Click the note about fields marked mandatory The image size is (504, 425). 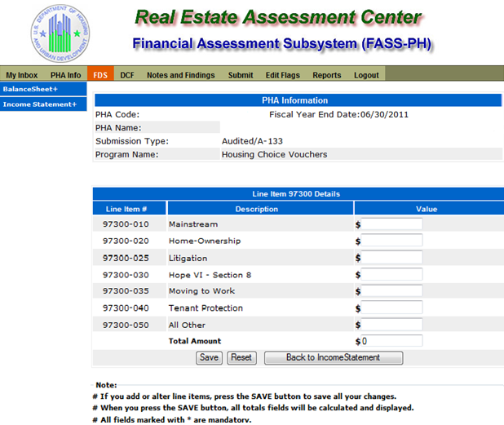click(172, 420)
